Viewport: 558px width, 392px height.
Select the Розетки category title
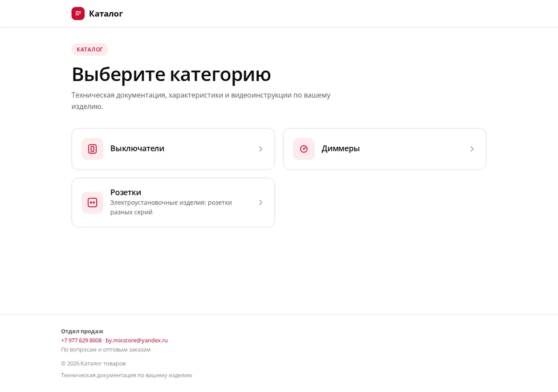pos(126,192)
